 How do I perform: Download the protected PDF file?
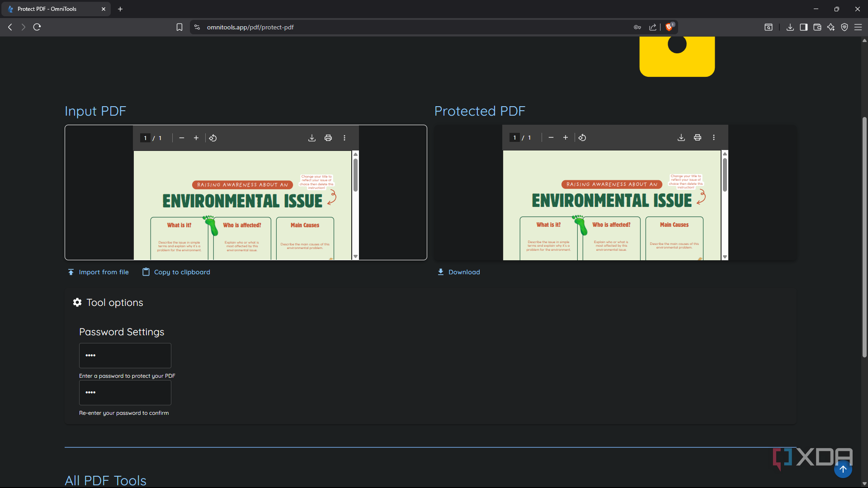click(x=459, y=272)
